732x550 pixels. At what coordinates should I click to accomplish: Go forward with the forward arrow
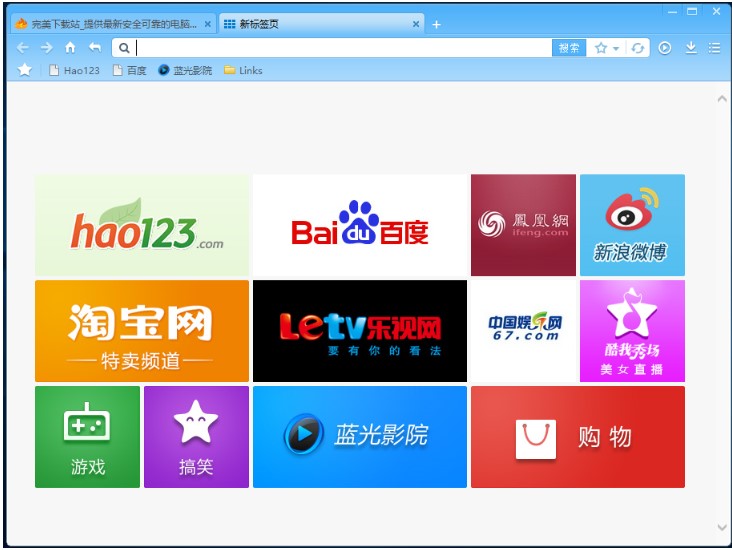[46, 48]
